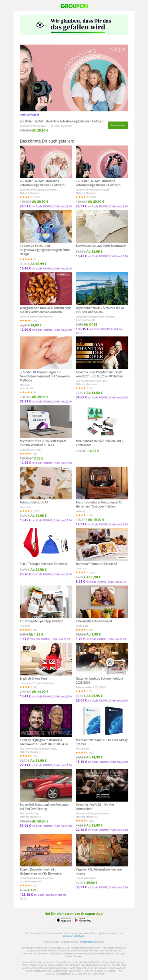
Task: Click the Microsoft Windows 11 Pro deal title
Action: (101, 742)
